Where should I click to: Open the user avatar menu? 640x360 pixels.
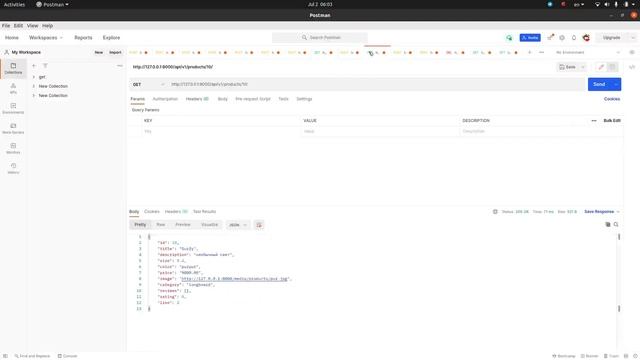tap(586, 38)
